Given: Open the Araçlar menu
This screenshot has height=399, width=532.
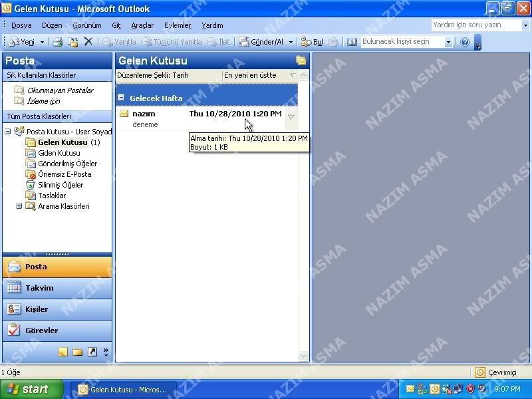Looking at the screenshot, I should pos(142,25).
